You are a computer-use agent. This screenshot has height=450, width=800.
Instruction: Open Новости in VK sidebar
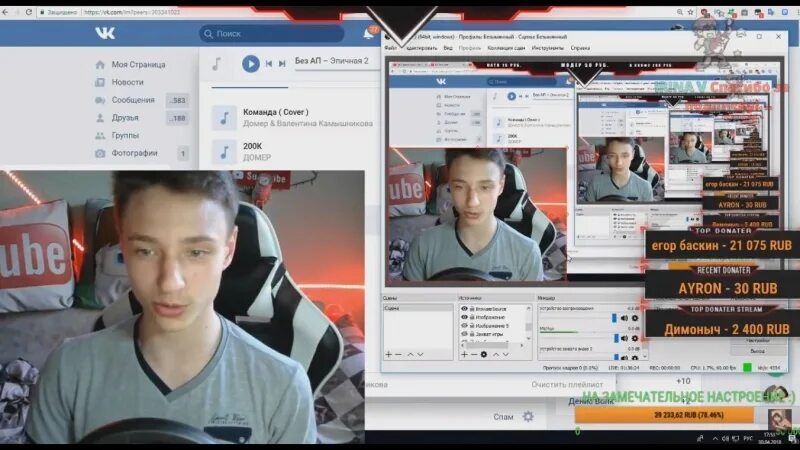(x=128, y=82)
